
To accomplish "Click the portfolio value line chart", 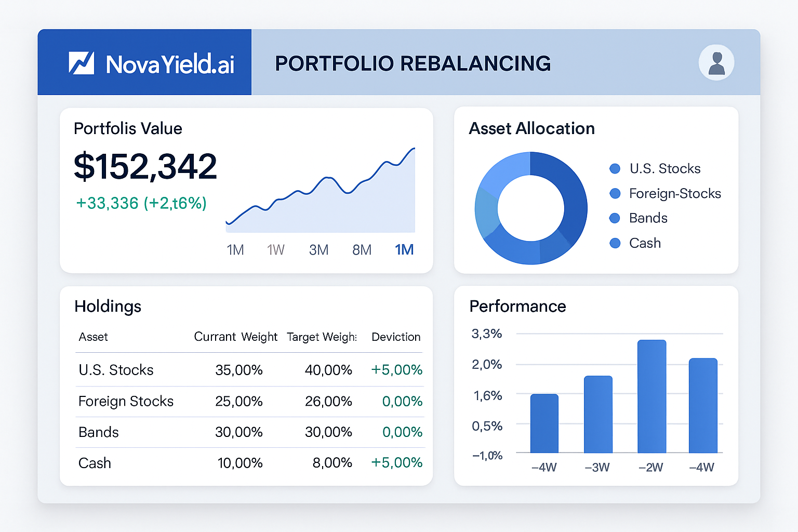I will point(322,197).
